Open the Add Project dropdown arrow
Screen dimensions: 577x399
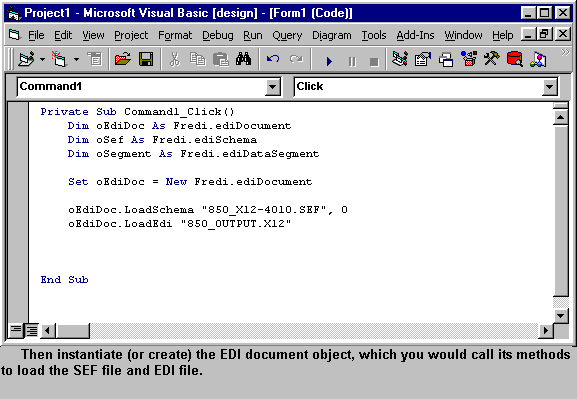point(43,59)
